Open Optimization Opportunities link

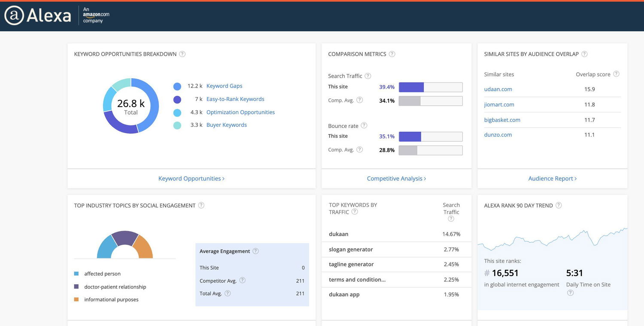[x=240, y=112]
